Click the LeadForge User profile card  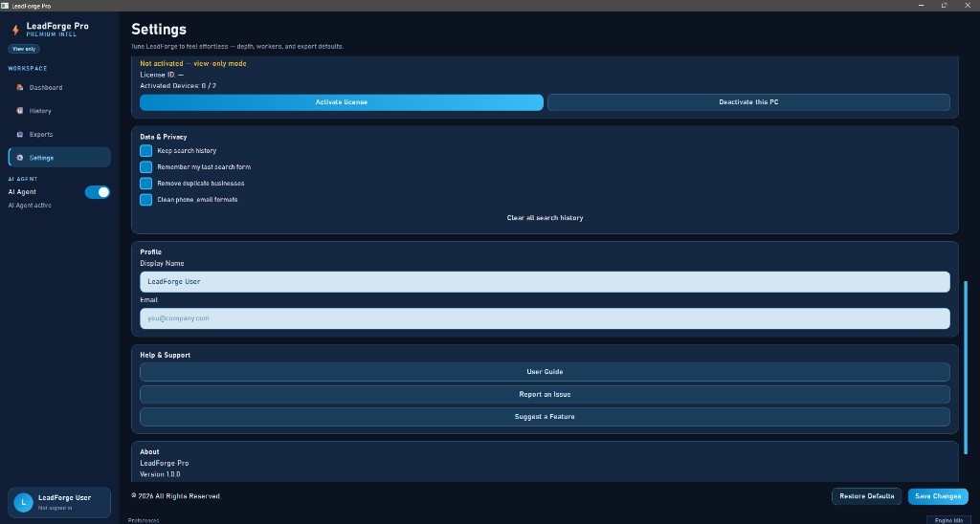click(x=59, y=503)
